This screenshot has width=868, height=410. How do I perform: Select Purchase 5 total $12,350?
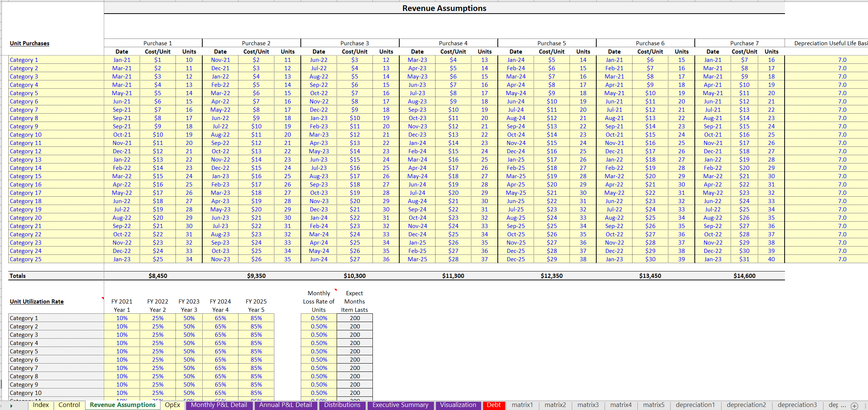[x=552, y=276]
